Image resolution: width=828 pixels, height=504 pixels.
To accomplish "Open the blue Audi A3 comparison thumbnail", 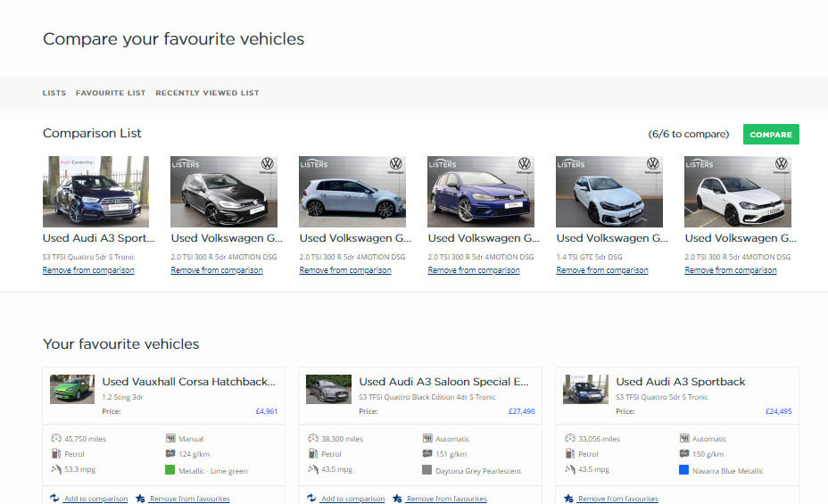I will [x=95, y=192].
